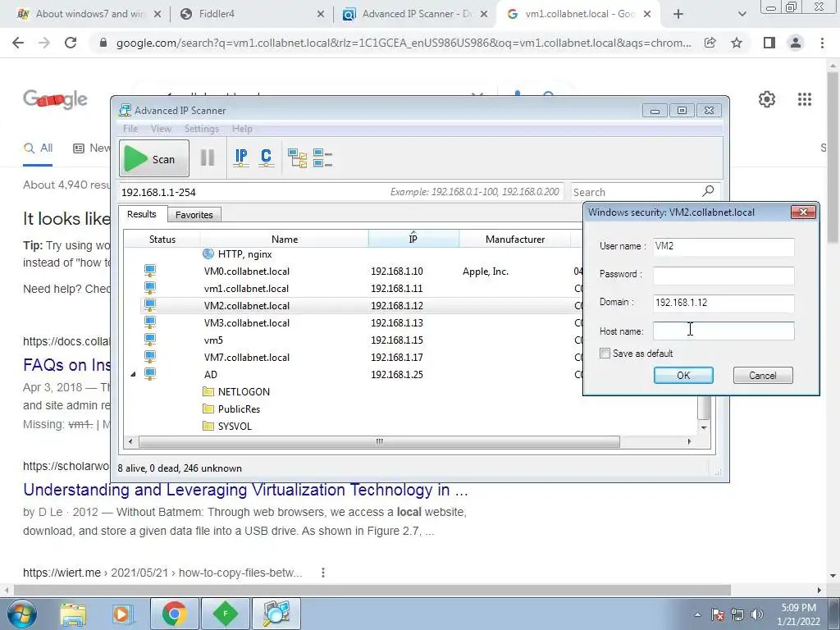This screenshot has width=840, height=630.
Task: Open the Chrome profile avatar
Action: 796,43
